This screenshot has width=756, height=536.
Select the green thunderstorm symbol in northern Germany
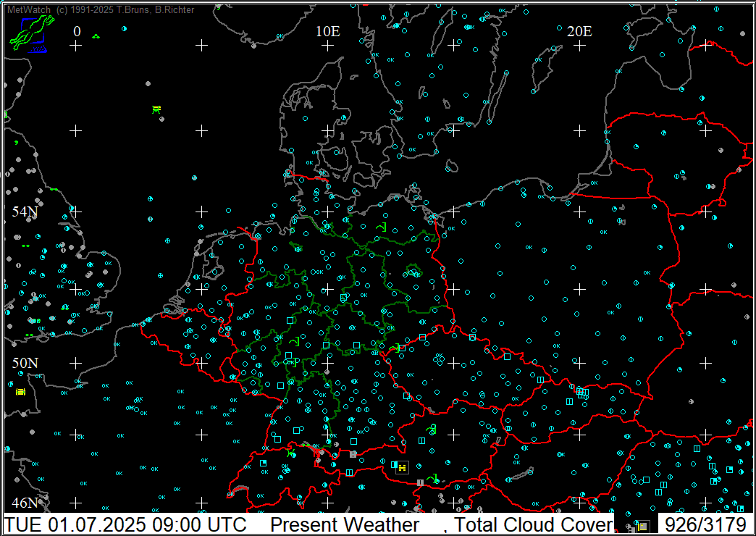pyautogui.click(x=382, y=226)
